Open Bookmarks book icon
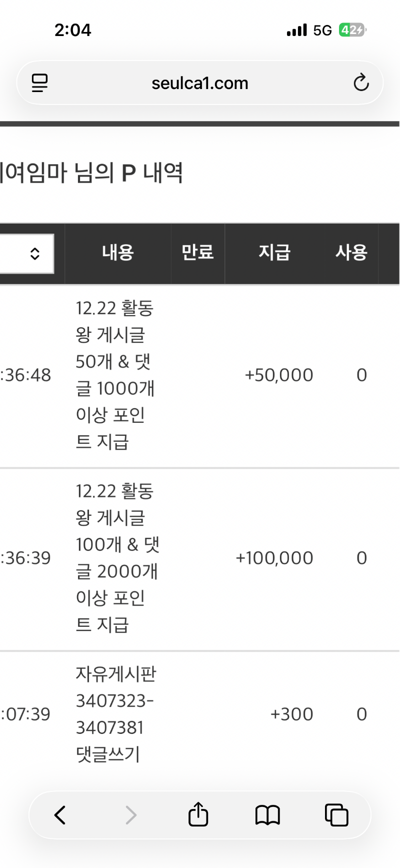The image size is (400, 868). point(267,815)
